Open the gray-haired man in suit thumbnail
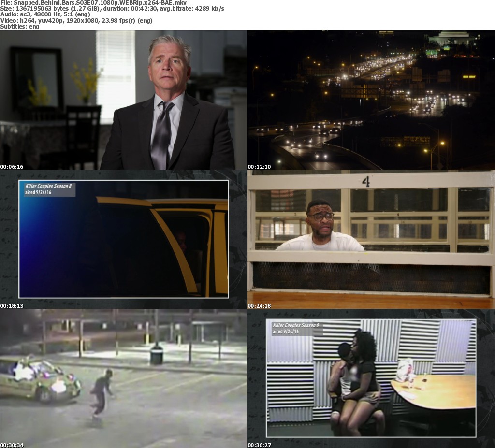The image size is (495, 448). pos(124,100)
